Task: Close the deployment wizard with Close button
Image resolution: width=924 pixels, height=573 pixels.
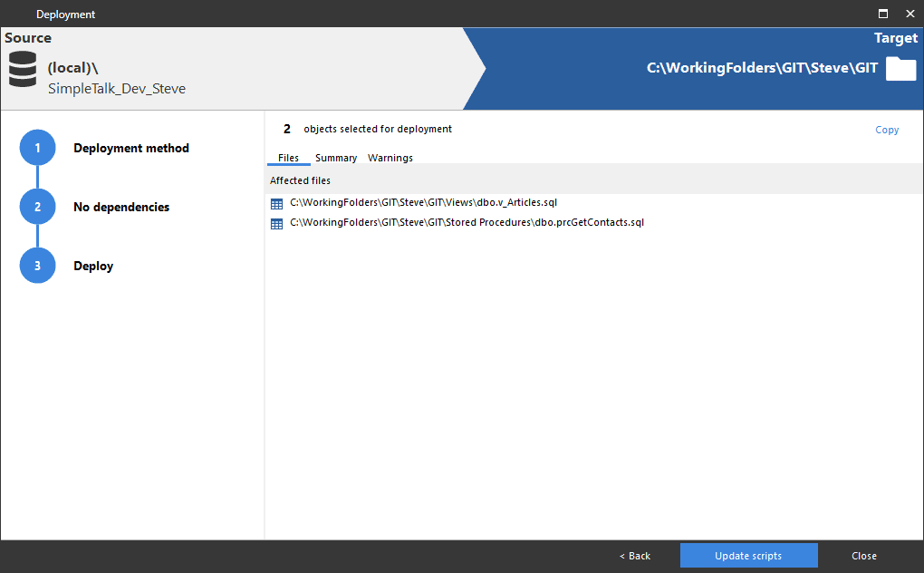Action: click(863, 556)
